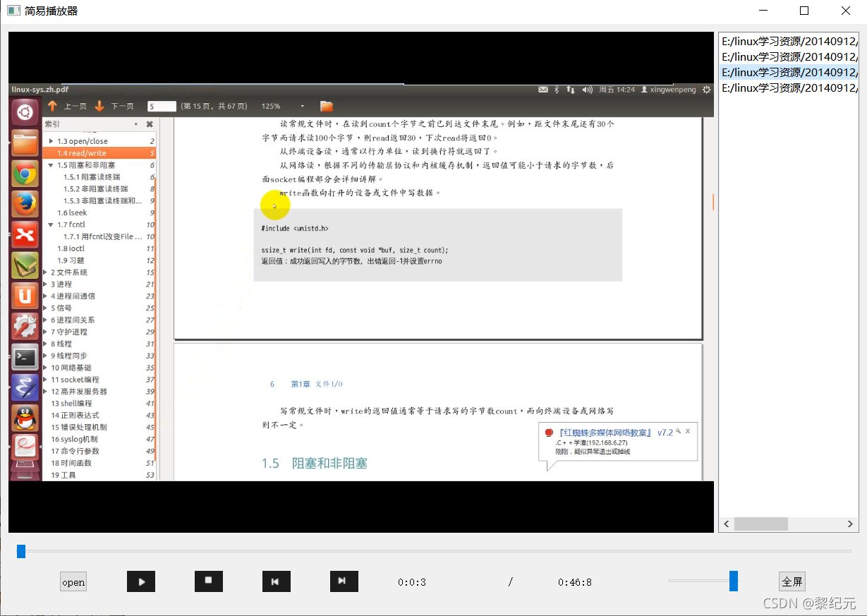Select the last playlist entry
Image resolution: width=867 pixels, height=616 pixels.
(x=789, y=87)
